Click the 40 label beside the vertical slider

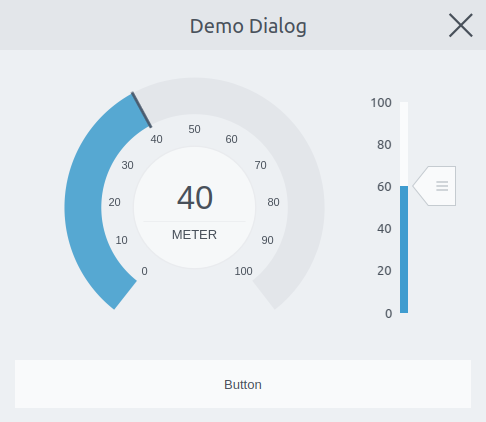coord(384,229)
